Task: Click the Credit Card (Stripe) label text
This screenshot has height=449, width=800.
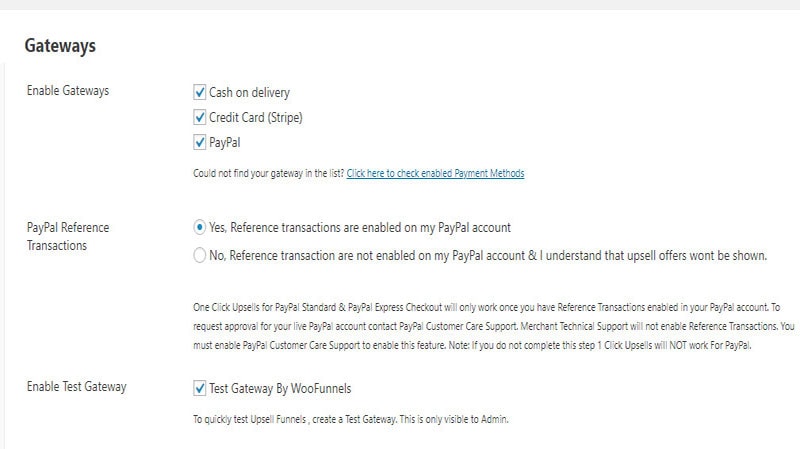Action: 255,117
